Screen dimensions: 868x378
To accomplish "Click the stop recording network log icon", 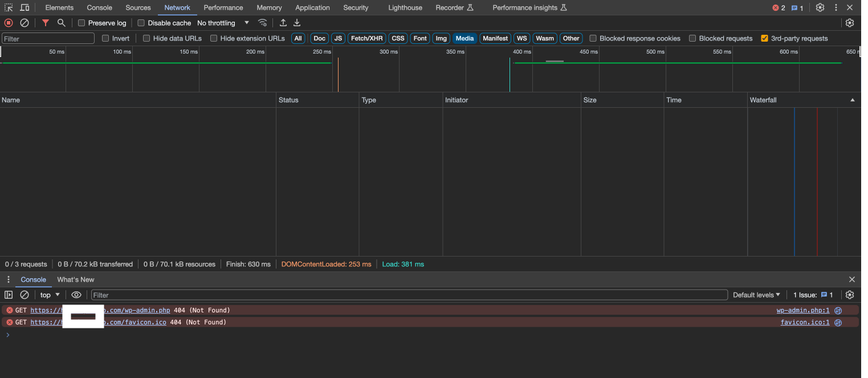I will click(9, 23).
